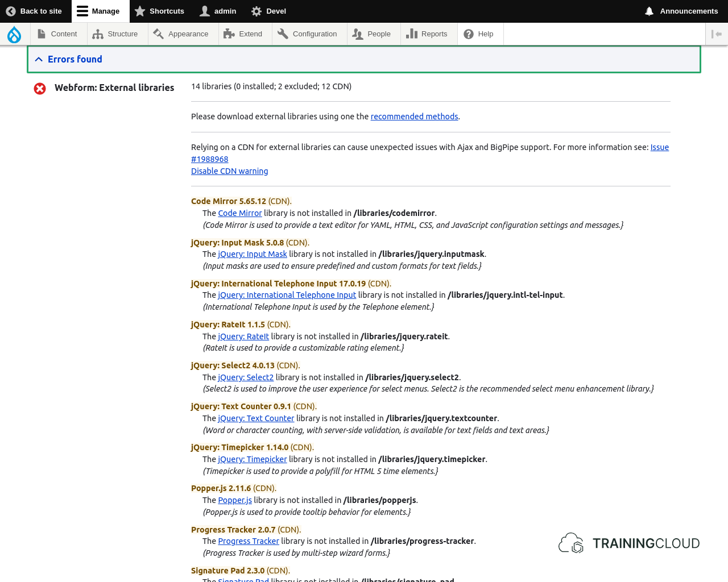This screenshot has height=582, width=728.
Task: Click the Reports bar chart icon
Action: pyautogui.click(x=412, y=34)
